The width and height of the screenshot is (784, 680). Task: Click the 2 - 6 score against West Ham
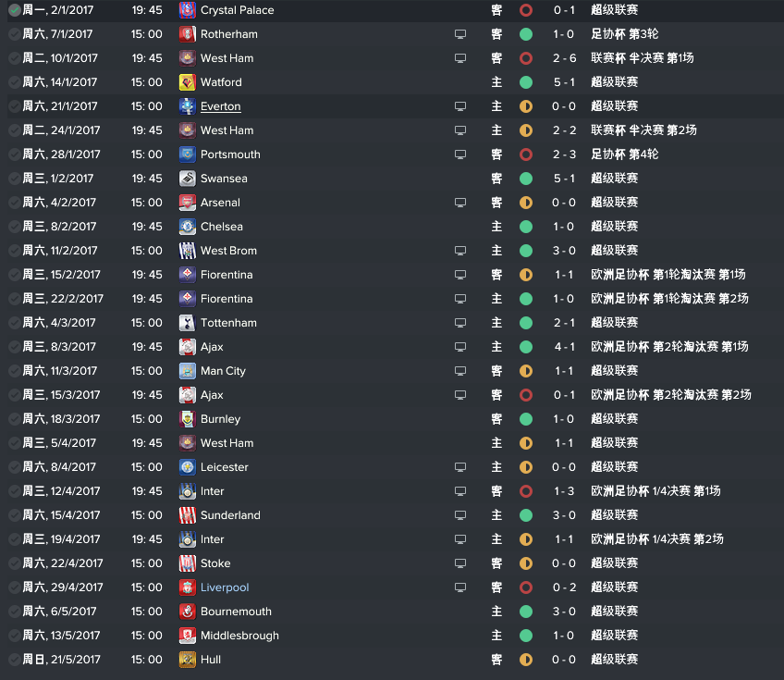[x=564, y=58]
